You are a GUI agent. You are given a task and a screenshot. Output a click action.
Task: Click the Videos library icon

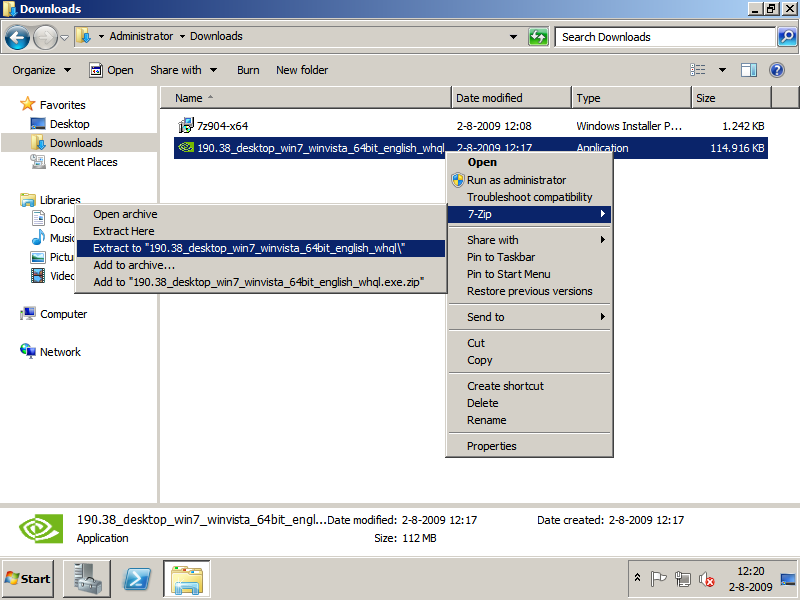[x=38, y=276]
